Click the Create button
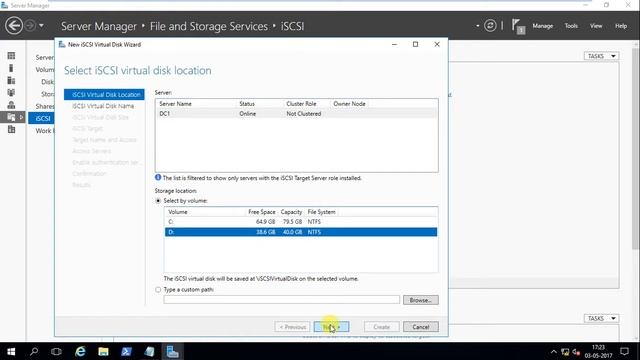The height and width of the screenshot is (360, 640). [381, 327]
